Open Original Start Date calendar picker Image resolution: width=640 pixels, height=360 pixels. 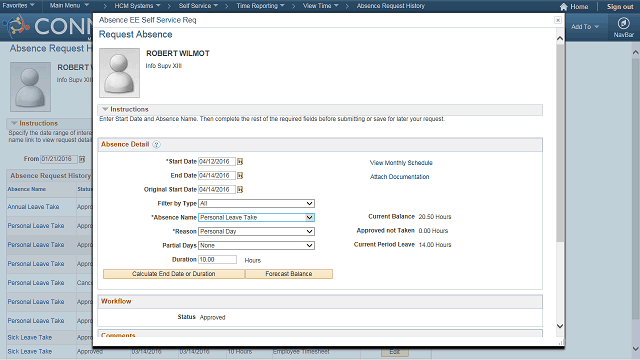point(240,189)
